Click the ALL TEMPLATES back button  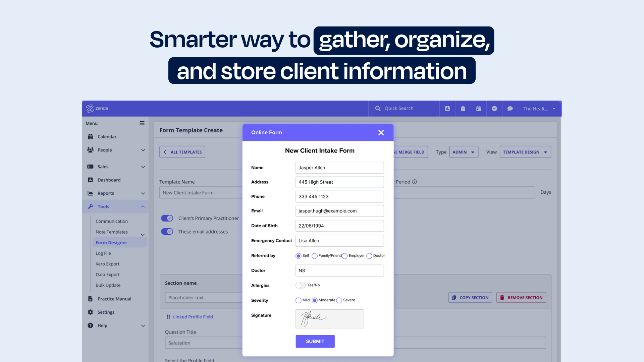(x=182, y=152)
